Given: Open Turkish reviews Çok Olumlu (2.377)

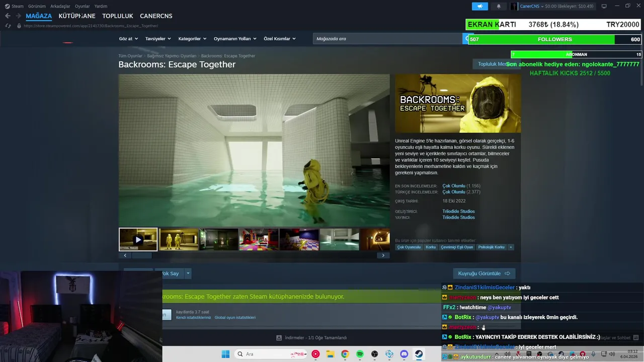Looking at the screenshot, I should (461, 192).
